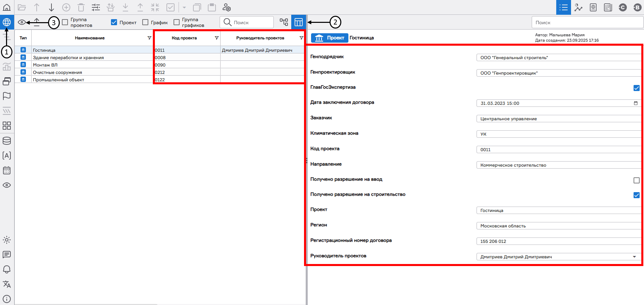Open the translation language icon
Viewport: 644px width, 305px height.
pyautogui.click(x=7, y=284)
